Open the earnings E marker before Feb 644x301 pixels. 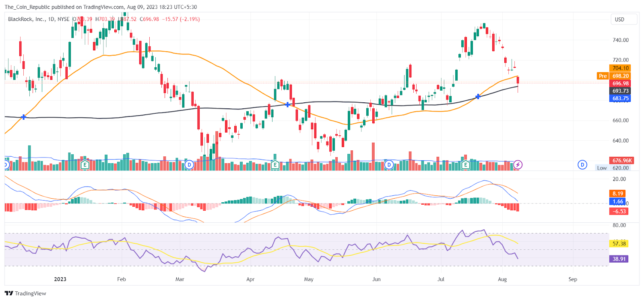coord(85,164)
